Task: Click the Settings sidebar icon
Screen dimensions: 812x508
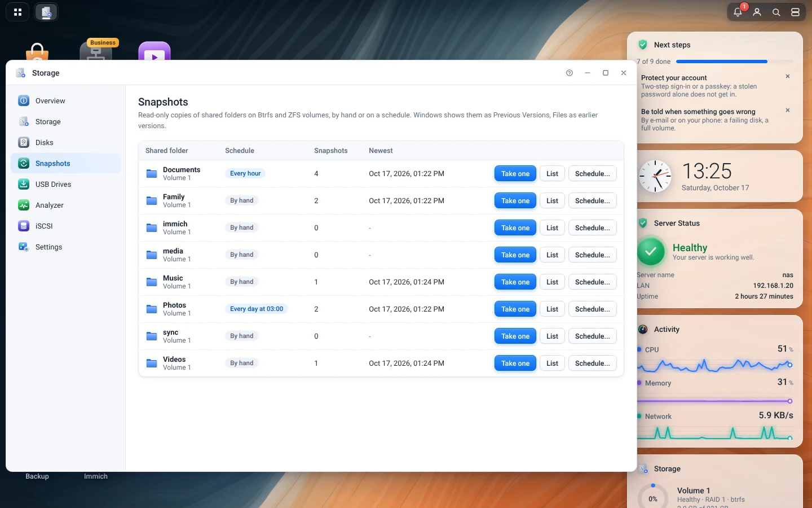Action: point(24,247)
